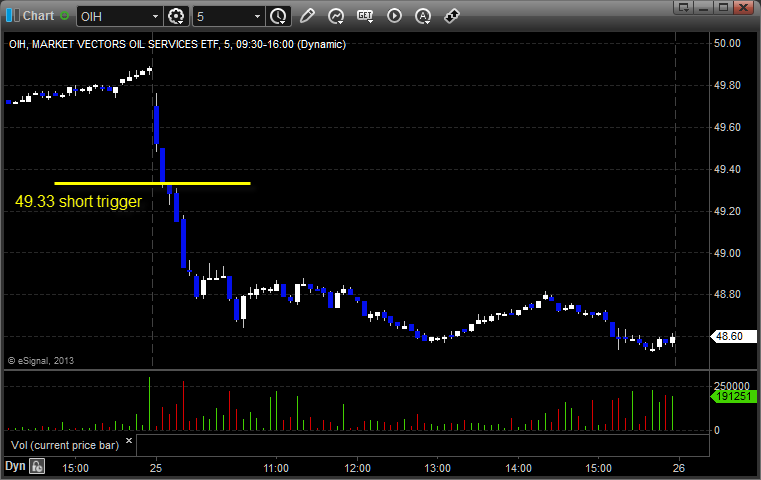The height and width of the screenshot is (480, 761).
Task: Click the interval field showing 5
Action: pyautogui.click(x=222, y=17)
